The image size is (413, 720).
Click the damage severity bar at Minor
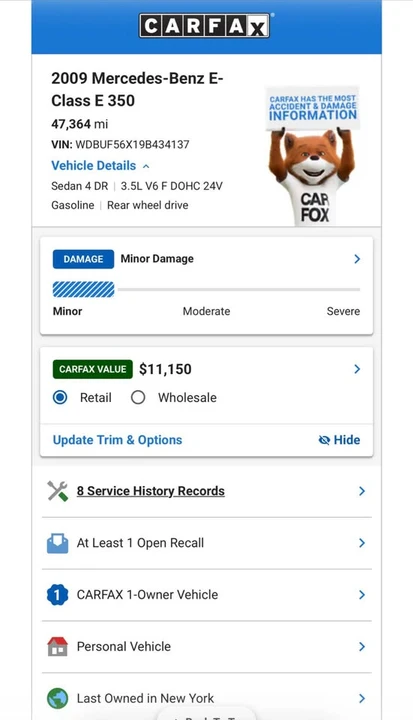click(84, 290)
